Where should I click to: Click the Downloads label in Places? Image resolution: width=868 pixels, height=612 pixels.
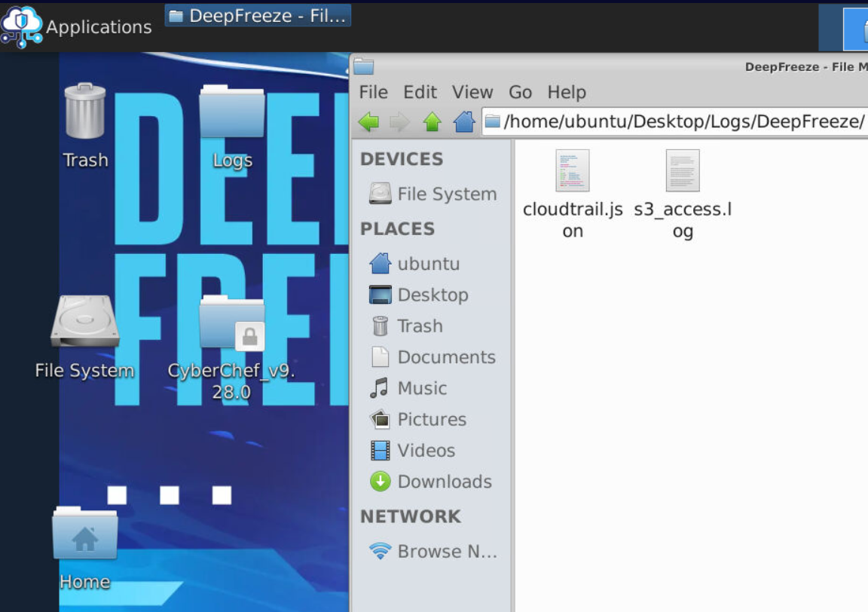click(x=445, y=482)
